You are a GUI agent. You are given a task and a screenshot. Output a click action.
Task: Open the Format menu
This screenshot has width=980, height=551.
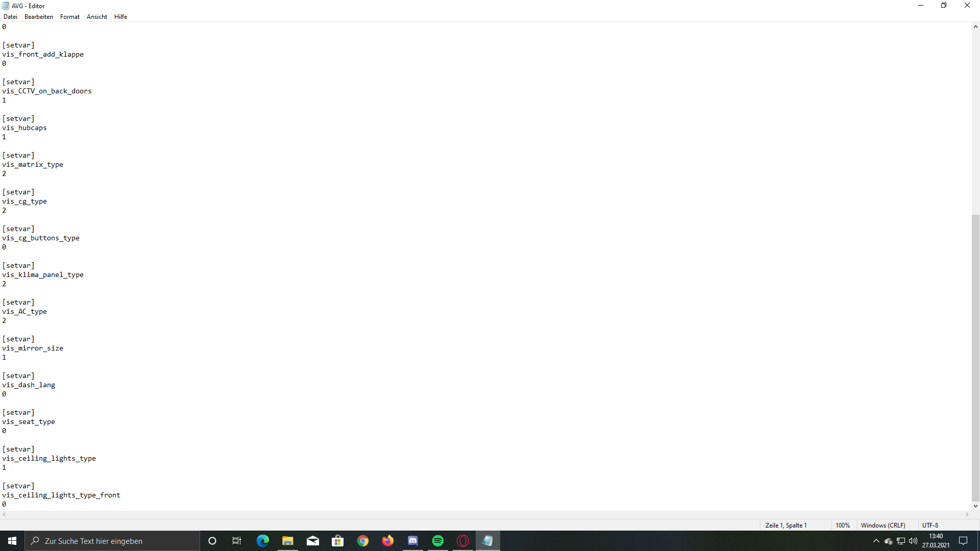70,17
